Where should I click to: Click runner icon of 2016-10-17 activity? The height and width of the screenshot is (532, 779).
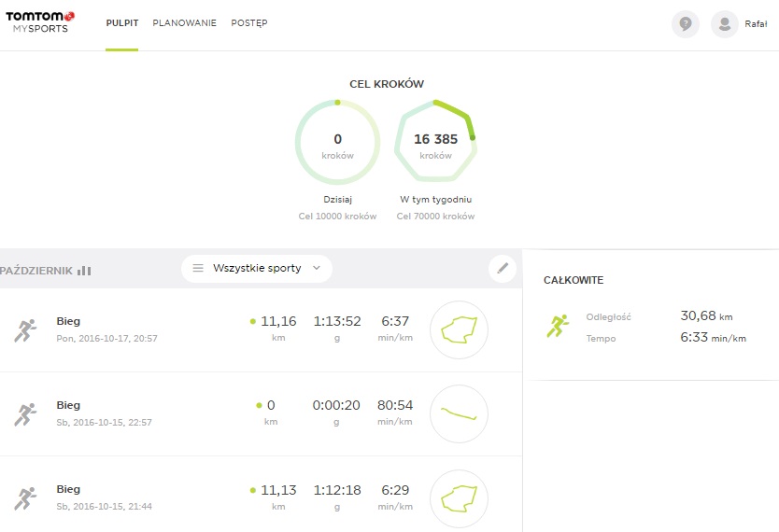[x=25, y=329]
